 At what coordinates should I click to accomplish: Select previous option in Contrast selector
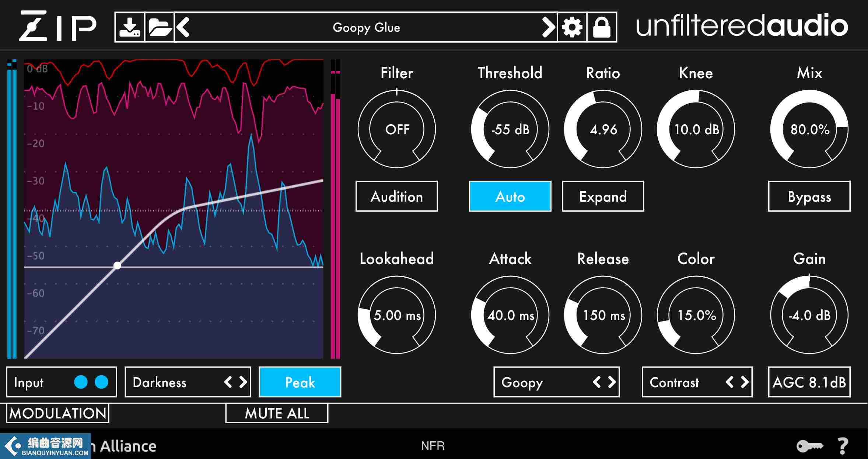(x=729, y=382)
